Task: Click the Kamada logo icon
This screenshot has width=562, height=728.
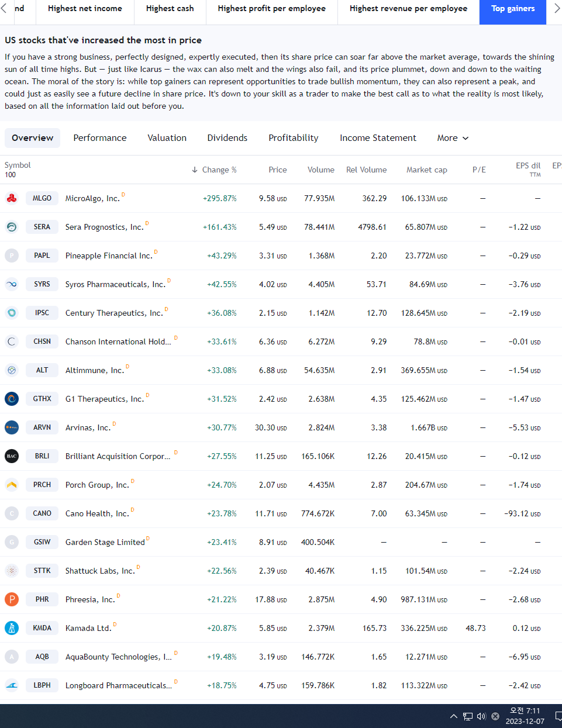Action: [x=12, y=628]
